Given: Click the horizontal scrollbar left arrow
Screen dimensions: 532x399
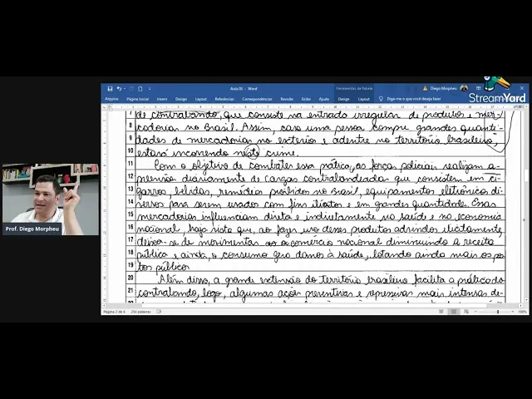Looking at the screenshot, I should coord(104,306).
